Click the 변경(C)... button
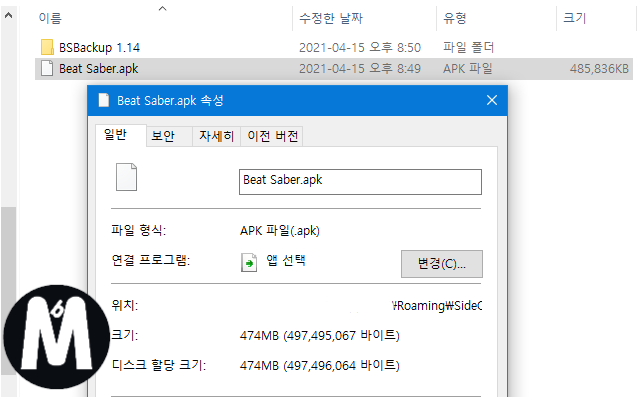 tap(441, 264)
